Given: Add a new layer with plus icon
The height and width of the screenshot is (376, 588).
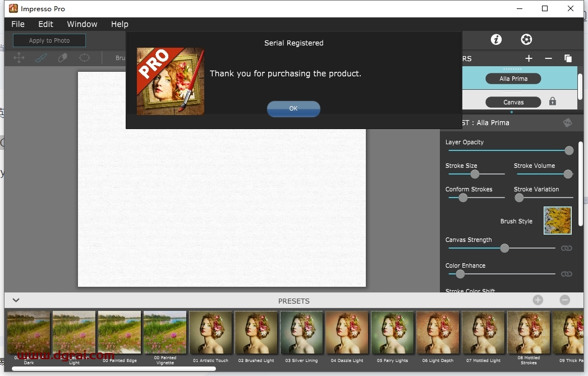Looking at the screenshot, I should (529, 58).
